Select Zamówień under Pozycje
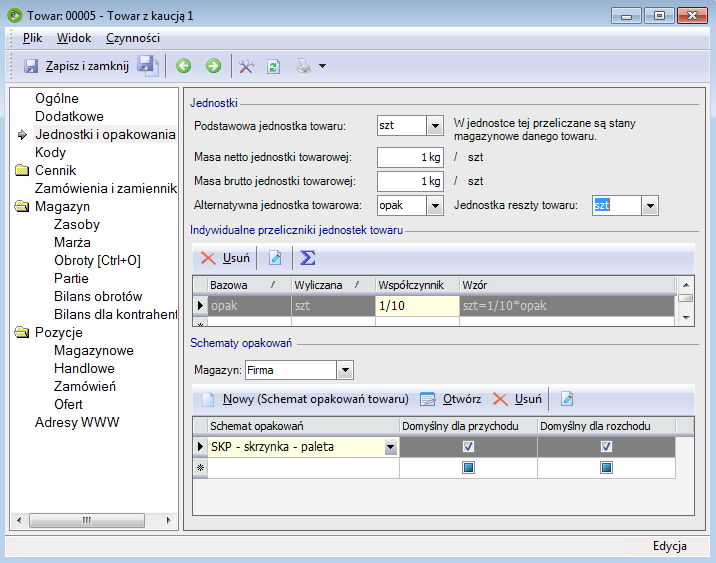This screenshot has width=716, height=563. [85, 386]
